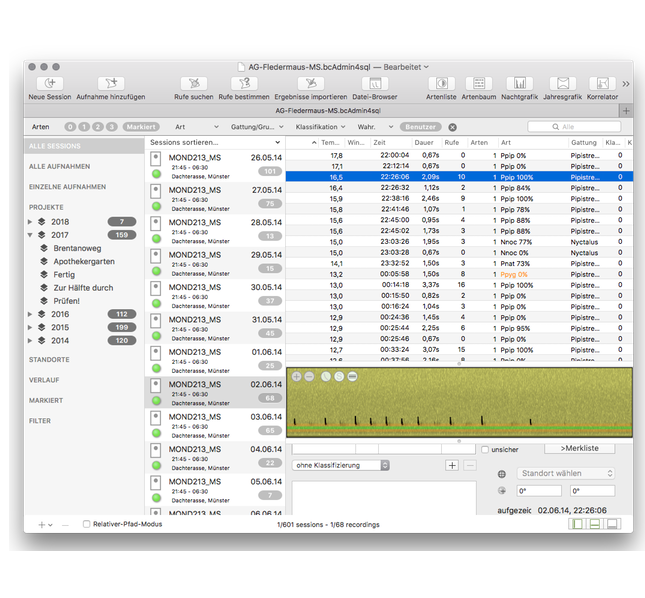Open the Datei-Browser

pyautogui.click(x=375, y=84)
